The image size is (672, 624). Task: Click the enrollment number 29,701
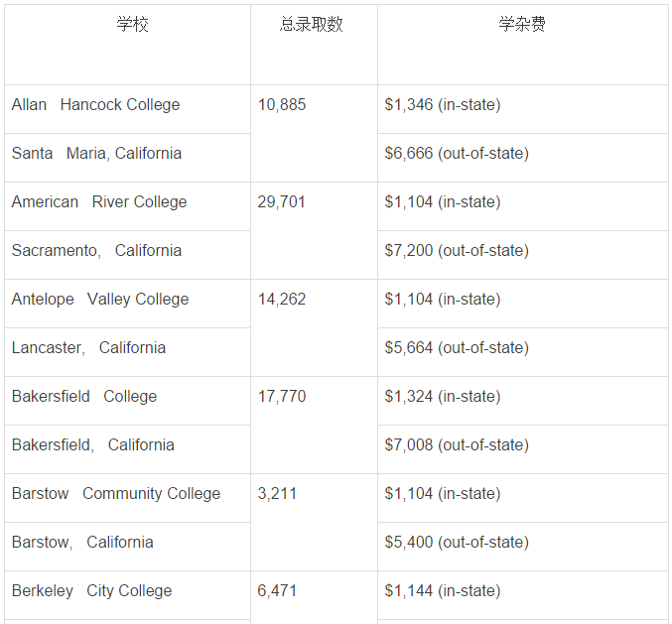[x=281, y=201]
